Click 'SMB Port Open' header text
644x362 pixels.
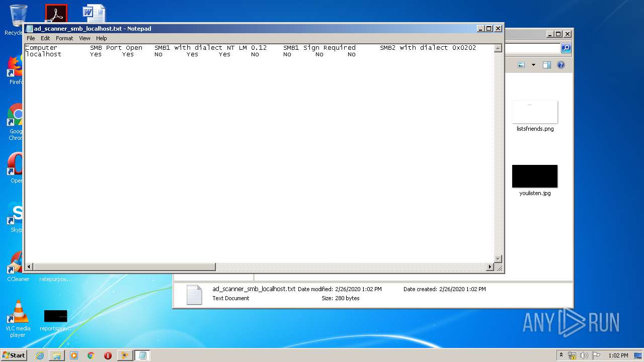pos(116,48)
